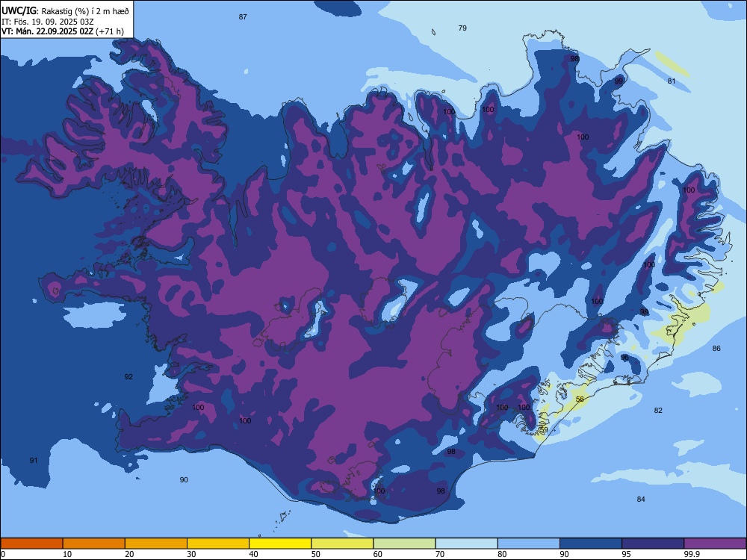The height and width of the screenshot is (560, 747).
Task: Select the 'IT: Fös. 19. 09. 2025 03Z' line
Action: (48, 22)
